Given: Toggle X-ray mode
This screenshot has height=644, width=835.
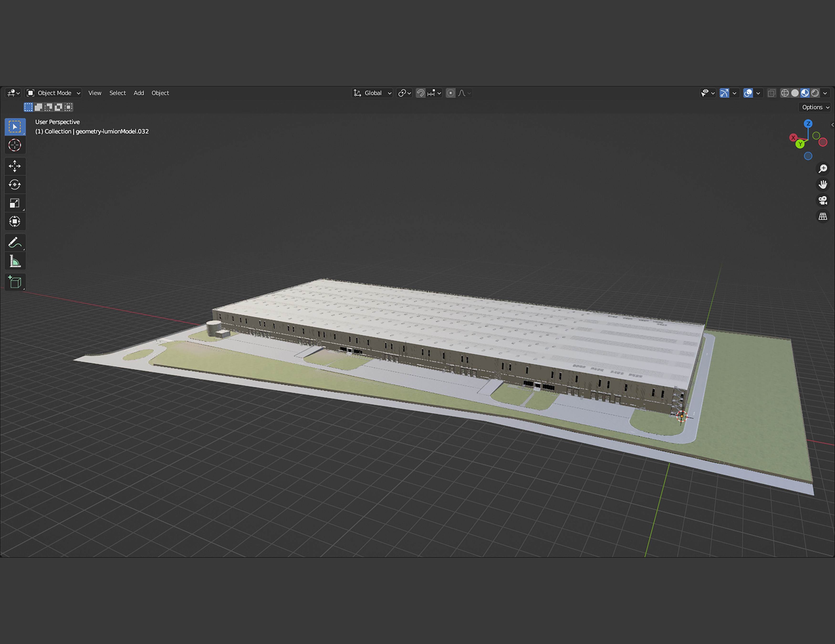Looking at the screenshot, I should click(x=772, y=93).
